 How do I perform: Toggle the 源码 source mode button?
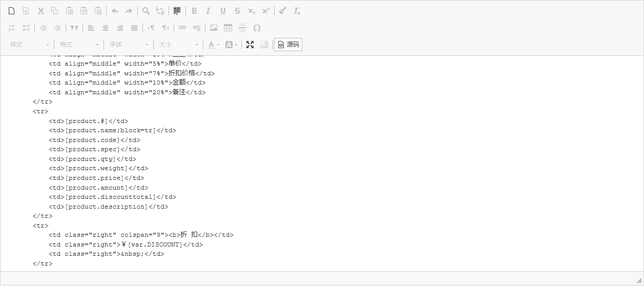click(x=288, y=45)
